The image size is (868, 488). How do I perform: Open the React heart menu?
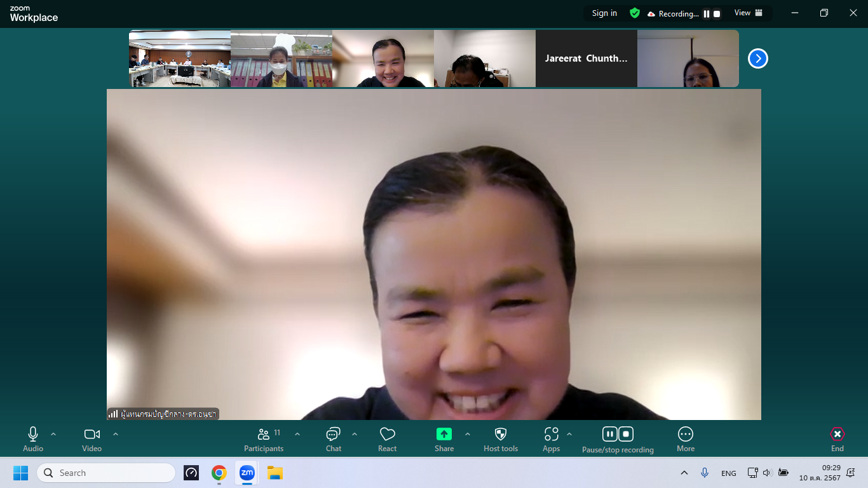[388, 440]
